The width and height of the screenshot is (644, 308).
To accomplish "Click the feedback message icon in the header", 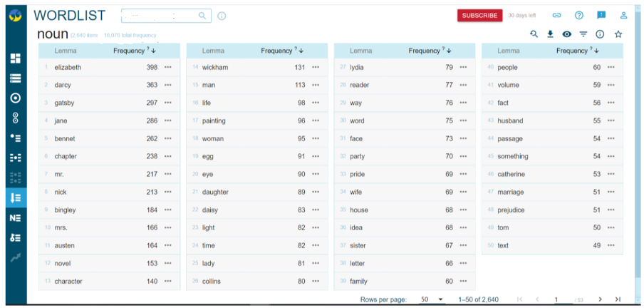I will pos(601,15).
